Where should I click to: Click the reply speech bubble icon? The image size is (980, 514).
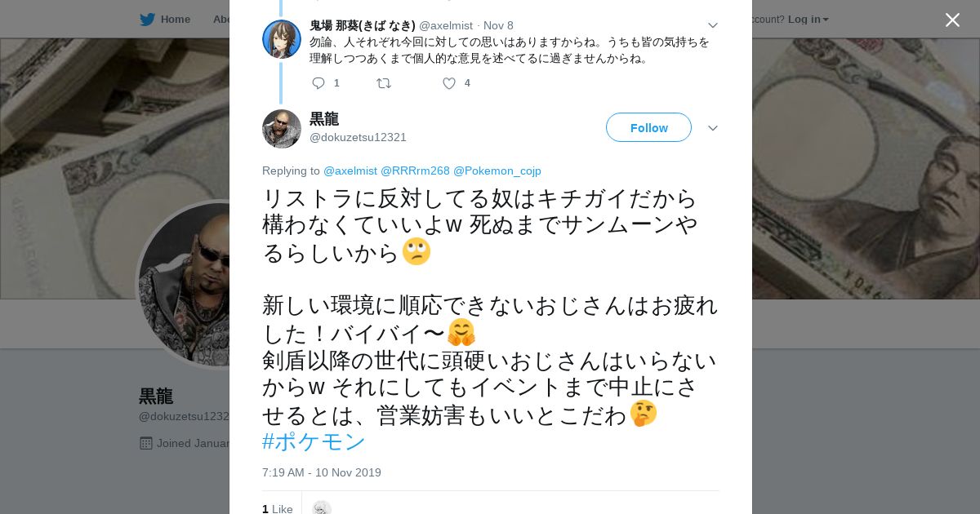tap(318, 83)
